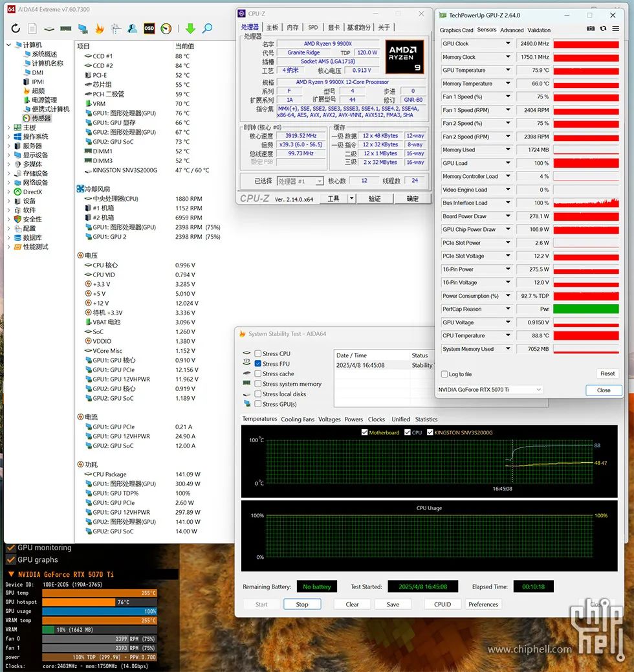Screen dimensions: 634x672
Task: Click the Save button in the stability test
Action: click(x=393, y=604)
